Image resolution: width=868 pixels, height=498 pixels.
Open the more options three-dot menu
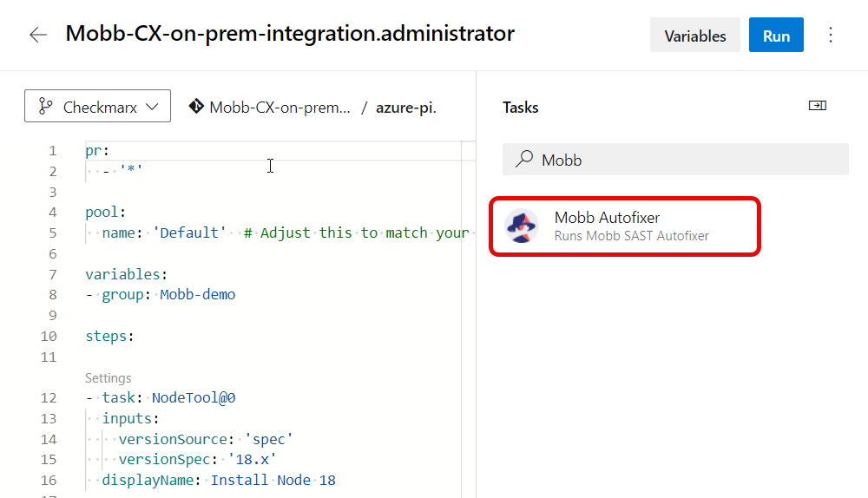[x=831, y=35]
